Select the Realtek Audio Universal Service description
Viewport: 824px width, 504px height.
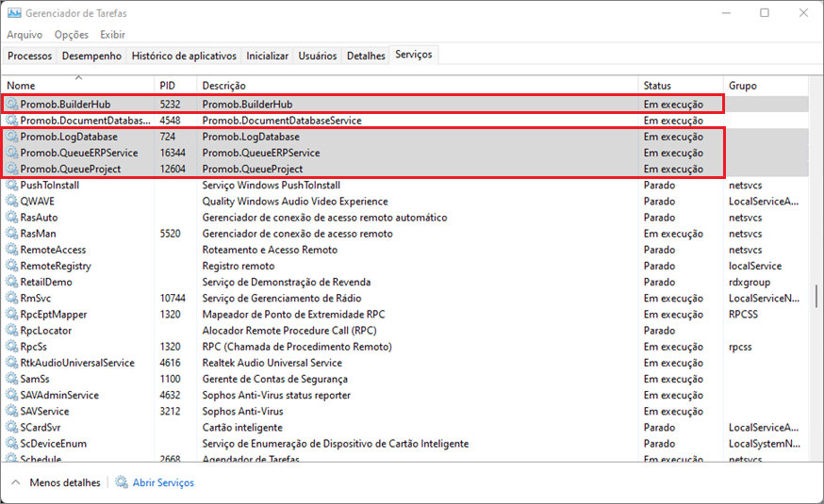272,363
